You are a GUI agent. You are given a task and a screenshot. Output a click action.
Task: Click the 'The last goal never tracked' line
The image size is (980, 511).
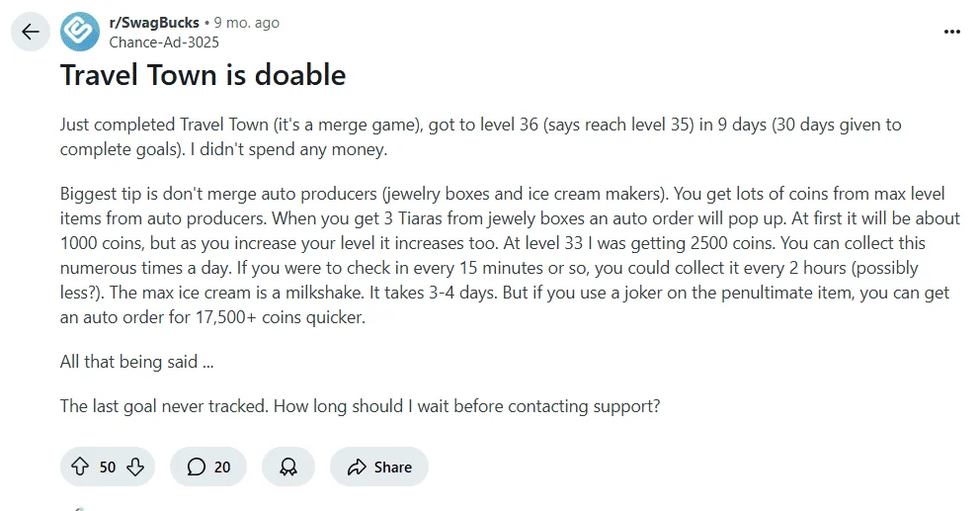coord(360,405)
